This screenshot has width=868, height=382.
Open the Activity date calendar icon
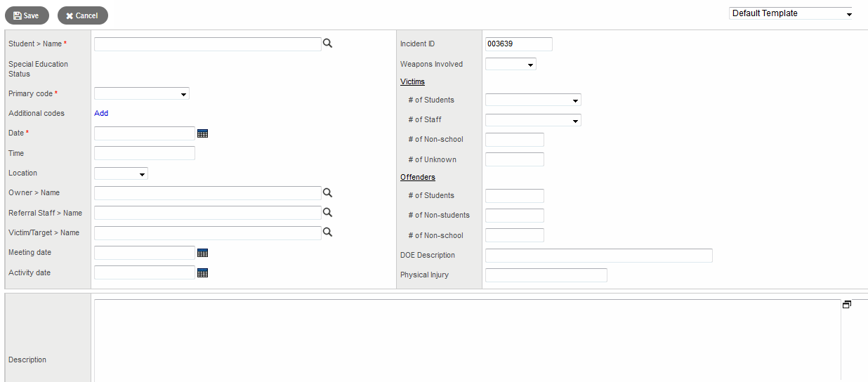(203, 272)
